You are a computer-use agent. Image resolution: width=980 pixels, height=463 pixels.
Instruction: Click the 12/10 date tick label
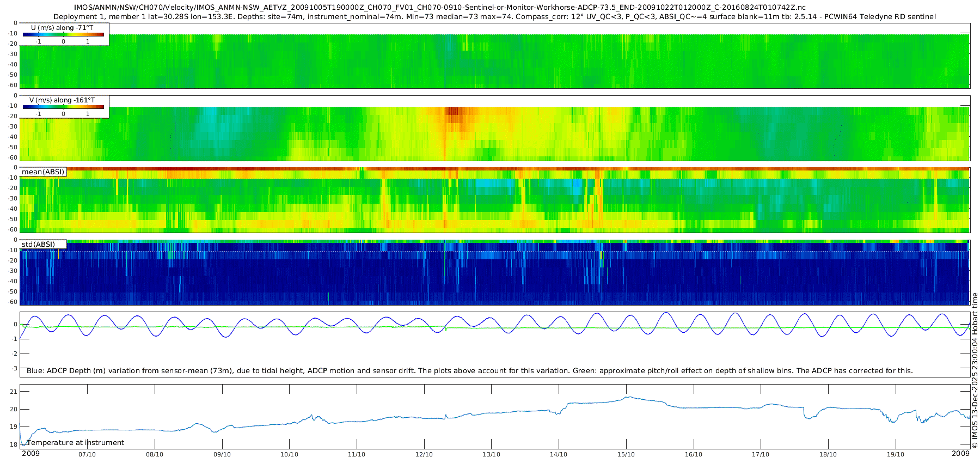[424, 454]
